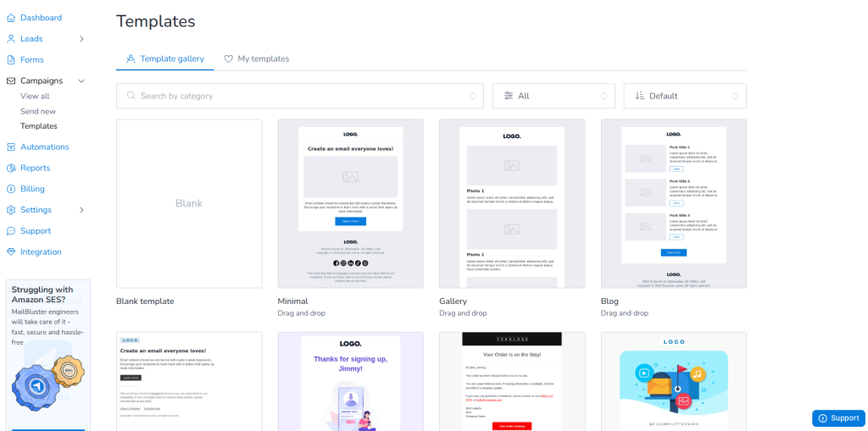Screen dimensions: 868x431
Task: Switch to the My templates tab
Action: point(256,58)
